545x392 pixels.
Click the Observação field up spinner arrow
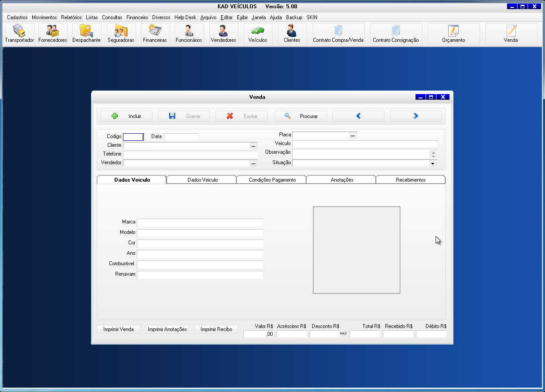[x=433, y=152]
